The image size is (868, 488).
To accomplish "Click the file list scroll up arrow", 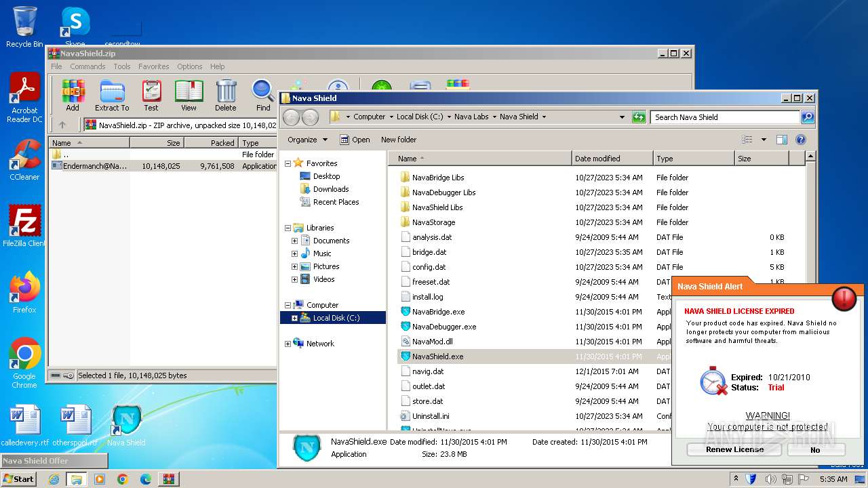I will (x=810, y=157).
